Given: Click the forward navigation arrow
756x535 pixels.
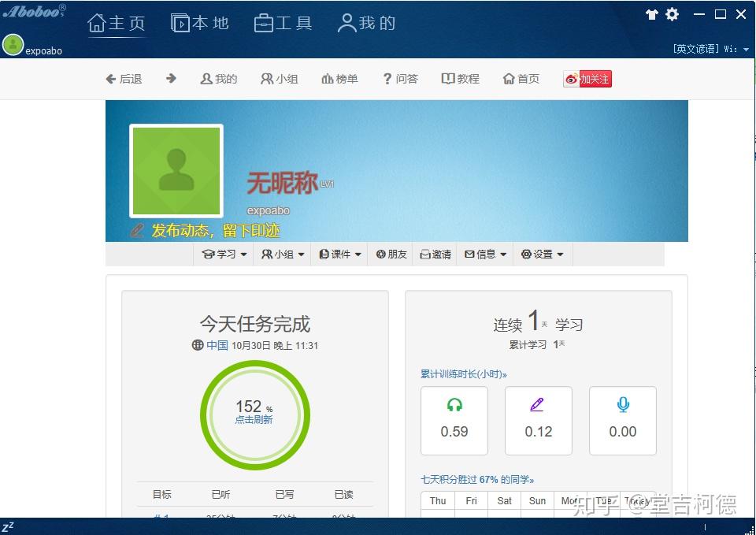Looking at the screenshot, I should point(171,79).
